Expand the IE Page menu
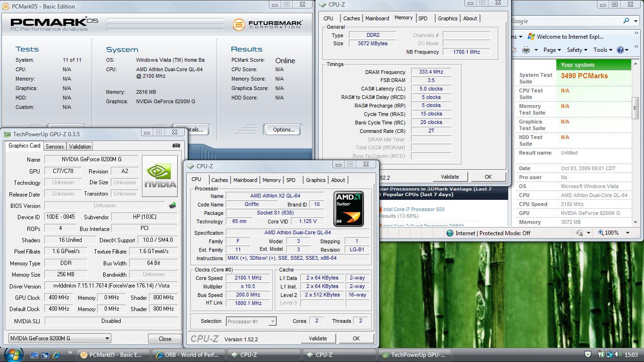The height and width of the screenshot is (362, 644). tap(552, 50)
